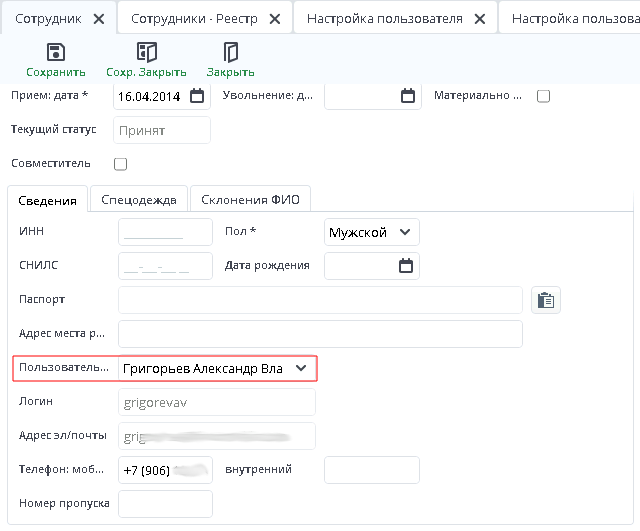Close the Сотрудники - Реестр tab
Image resolution: width=640 pixels, height=531 pixels.
274,19
